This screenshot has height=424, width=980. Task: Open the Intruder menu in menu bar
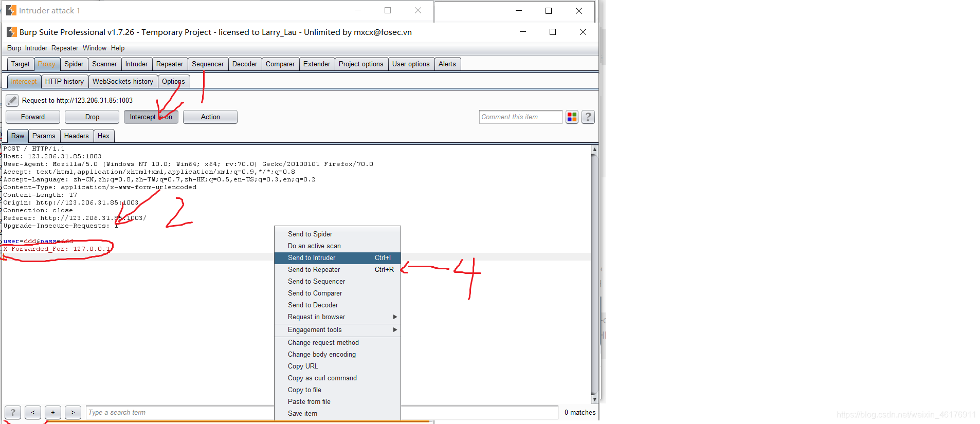click(36, 48)
